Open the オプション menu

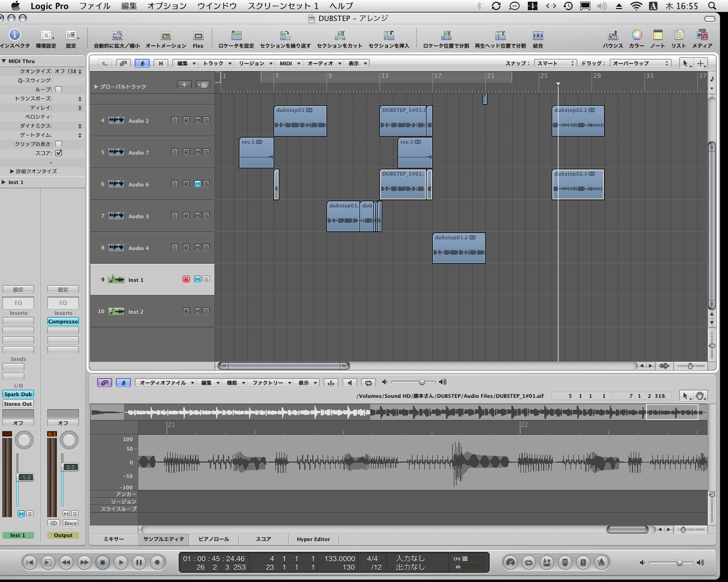167,6
